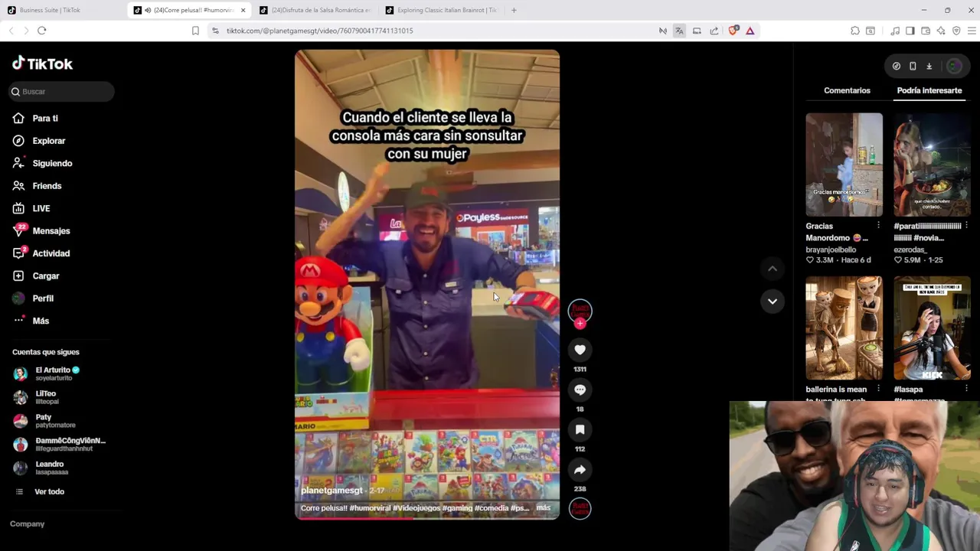Open options for Gracias Manordomo video
The image size is (980, 551).
pyautogui.click(x=878, y=226)
